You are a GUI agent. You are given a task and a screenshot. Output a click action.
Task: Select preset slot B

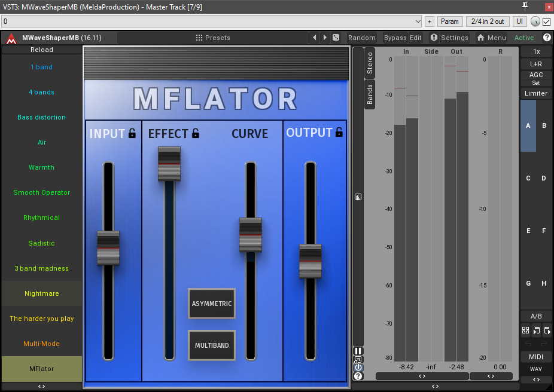click(x=544, y=125)
